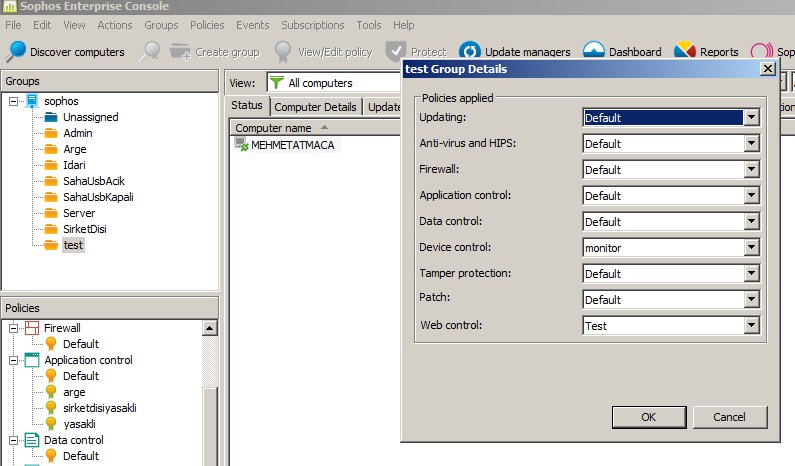Screen dimensions: 795x466
Task: Click the Firewall policy type icon
Action: point(32,328)
